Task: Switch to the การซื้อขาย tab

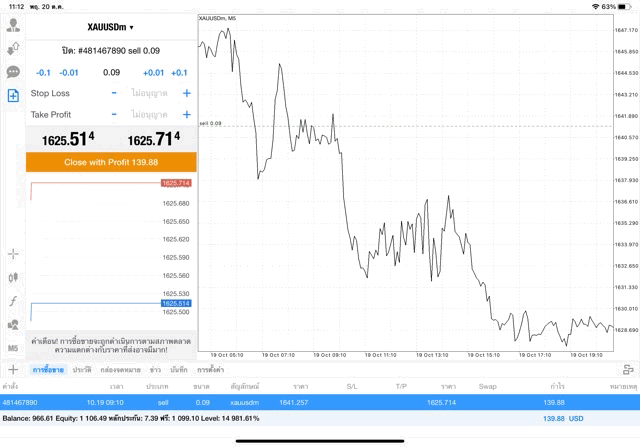Action: tap(48, 370)
